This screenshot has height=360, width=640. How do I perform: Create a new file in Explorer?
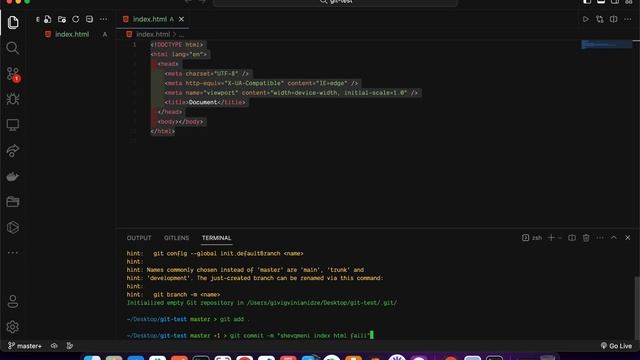[x=48, y=19]
